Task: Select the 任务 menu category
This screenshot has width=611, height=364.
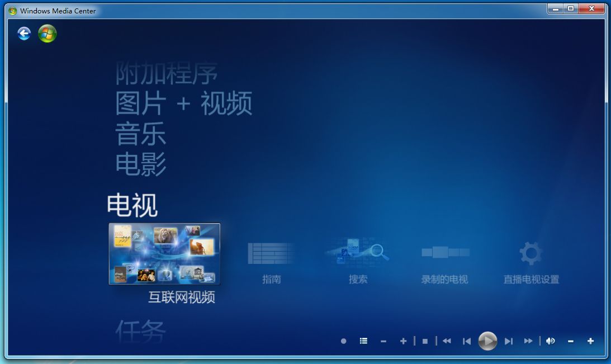Action: click(x=141, y=331)
